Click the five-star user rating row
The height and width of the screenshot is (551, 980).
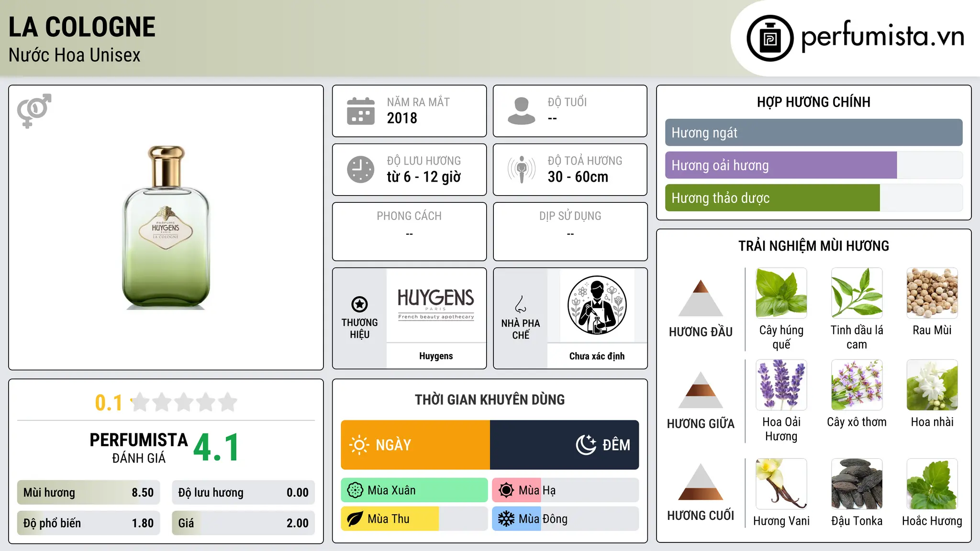tap(184, 402)
